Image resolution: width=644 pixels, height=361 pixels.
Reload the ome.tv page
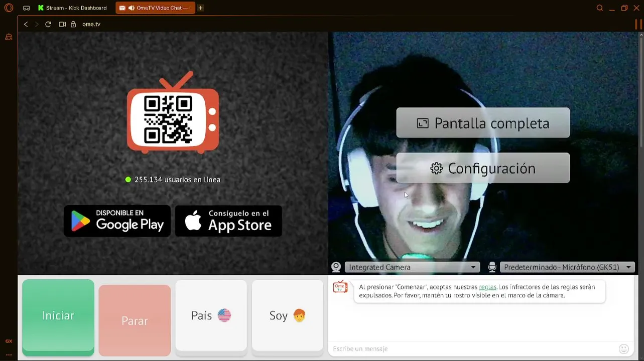[x=48, y=24]
